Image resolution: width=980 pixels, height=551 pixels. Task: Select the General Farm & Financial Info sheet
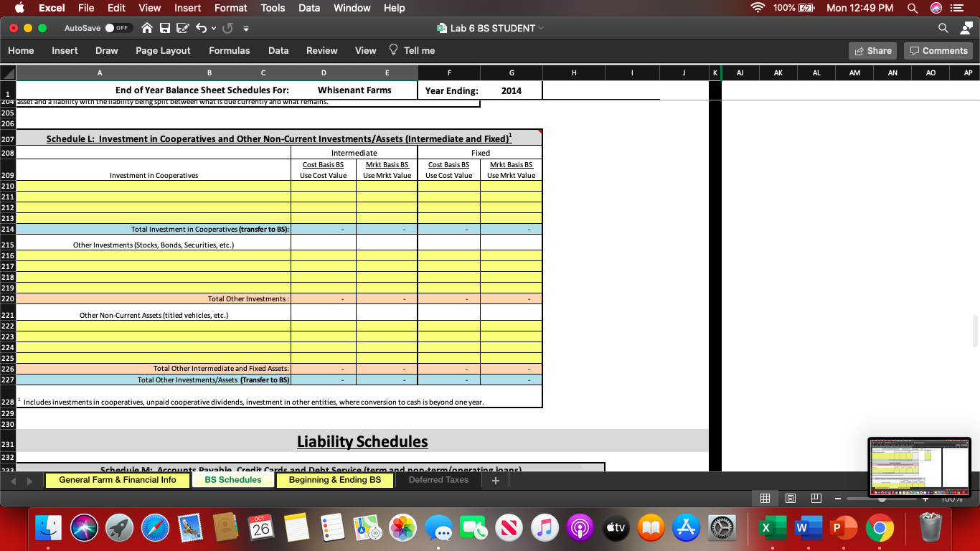(118, 480)
